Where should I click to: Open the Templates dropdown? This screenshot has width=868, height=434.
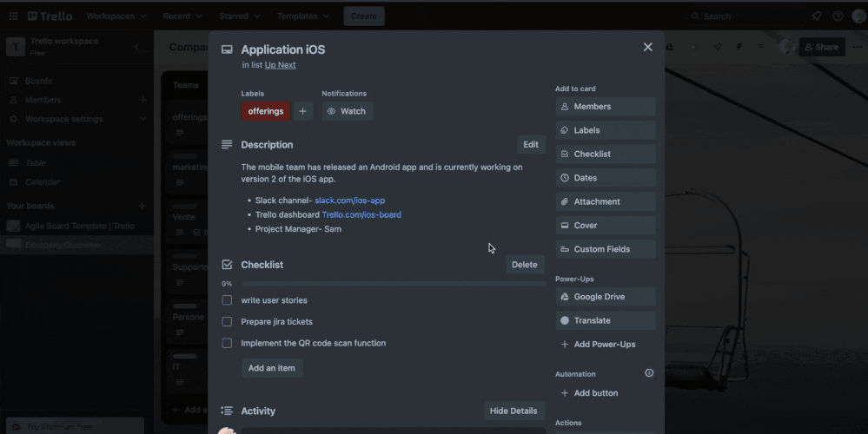(x=303, y=16)
